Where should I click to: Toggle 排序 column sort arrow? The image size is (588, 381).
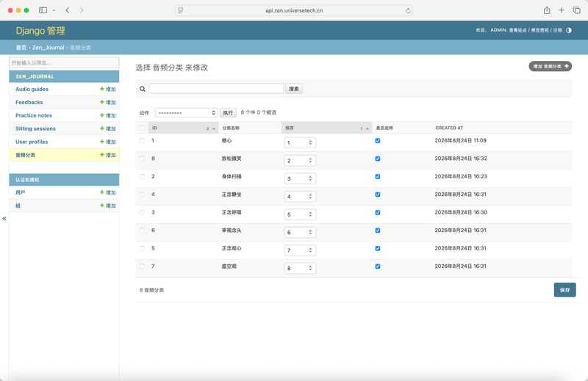pos(367,128)
